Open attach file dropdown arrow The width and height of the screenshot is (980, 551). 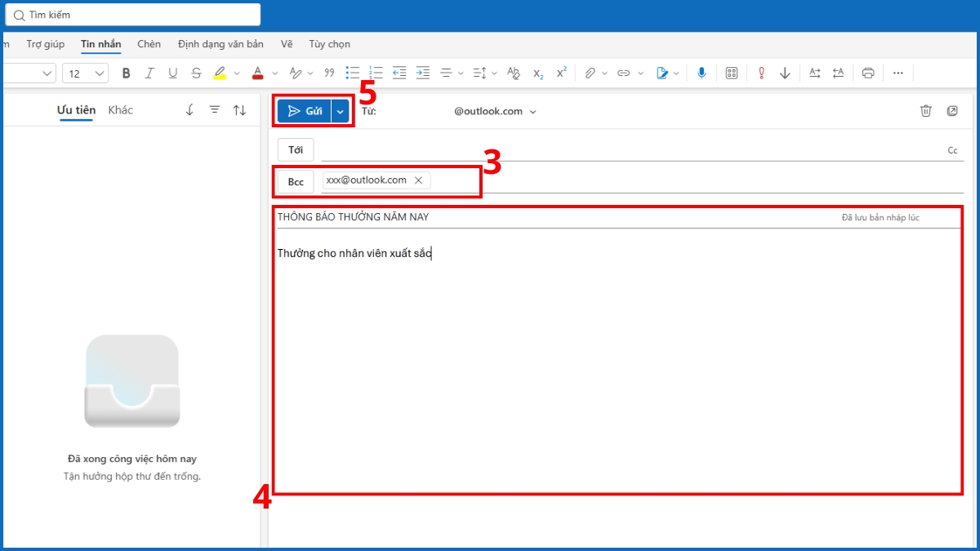click(x=605, y=73)
